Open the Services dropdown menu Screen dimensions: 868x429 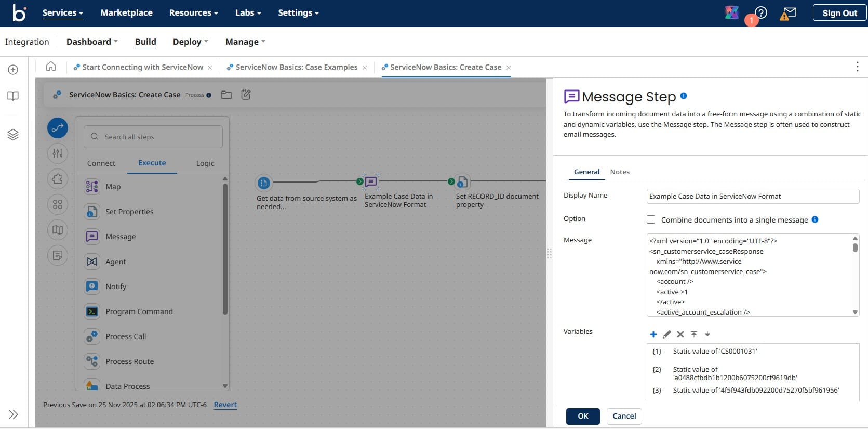[63, 13]
